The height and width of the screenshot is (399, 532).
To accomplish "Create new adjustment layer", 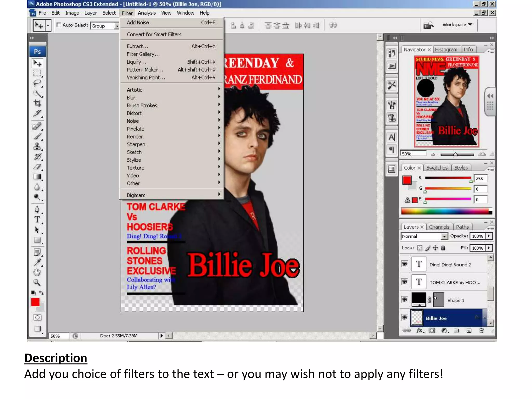I will pyautogui.click(x=444, y=330).
